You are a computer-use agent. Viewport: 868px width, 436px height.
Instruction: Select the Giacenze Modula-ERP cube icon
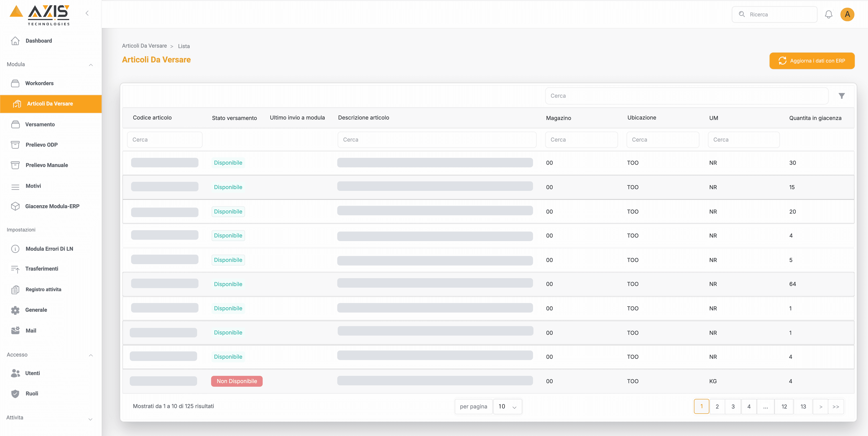coord(16,206)
